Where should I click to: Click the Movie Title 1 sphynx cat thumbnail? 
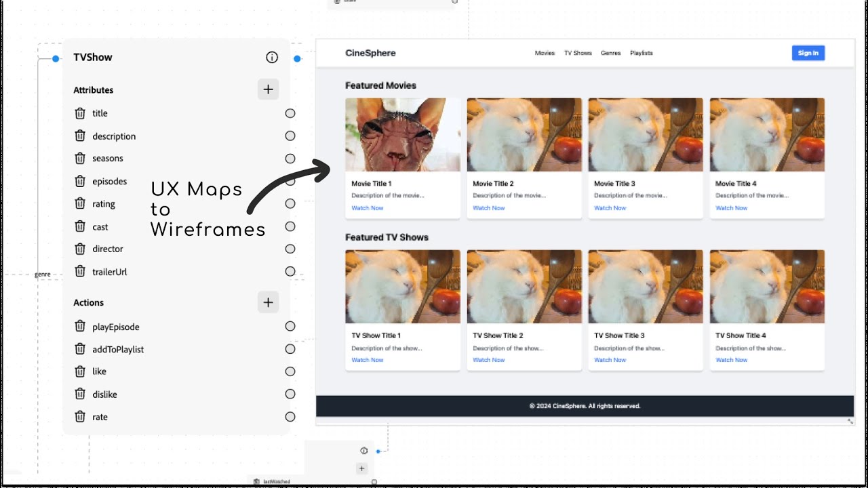[403, 135]
